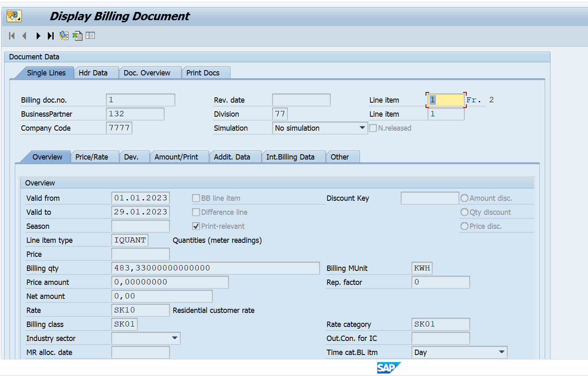This screenshot has height=376, width=588.
Task: Click the Season field
Action: (141, 226)
